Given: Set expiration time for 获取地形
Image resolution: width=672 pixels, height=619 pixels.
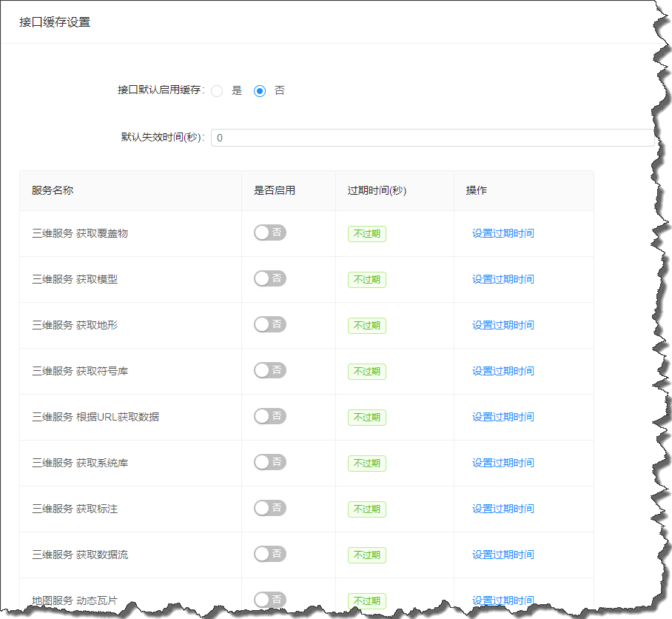Looking at the screenshot, I should [x=503, y=325].
